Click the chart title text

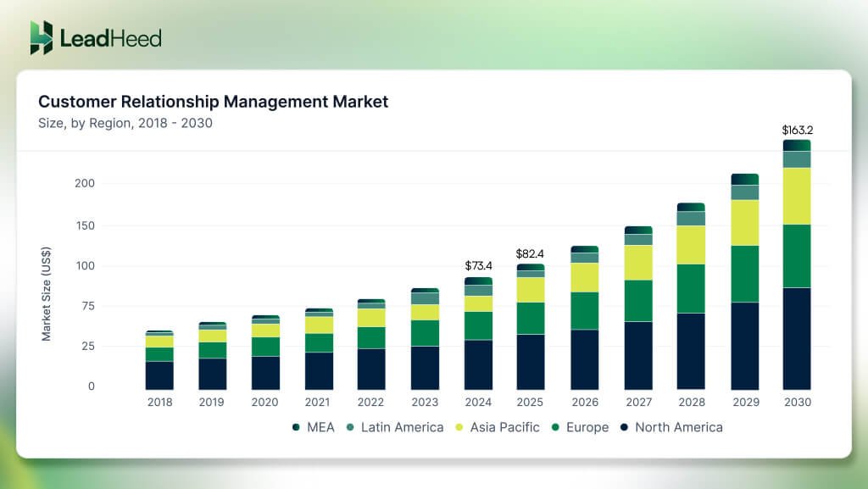point(212,102)
